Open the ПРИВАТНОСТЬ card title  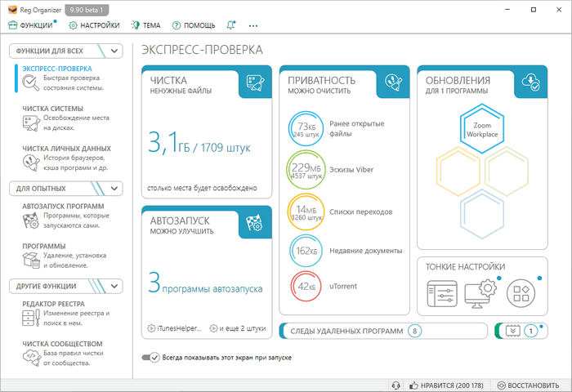point(321,80)
